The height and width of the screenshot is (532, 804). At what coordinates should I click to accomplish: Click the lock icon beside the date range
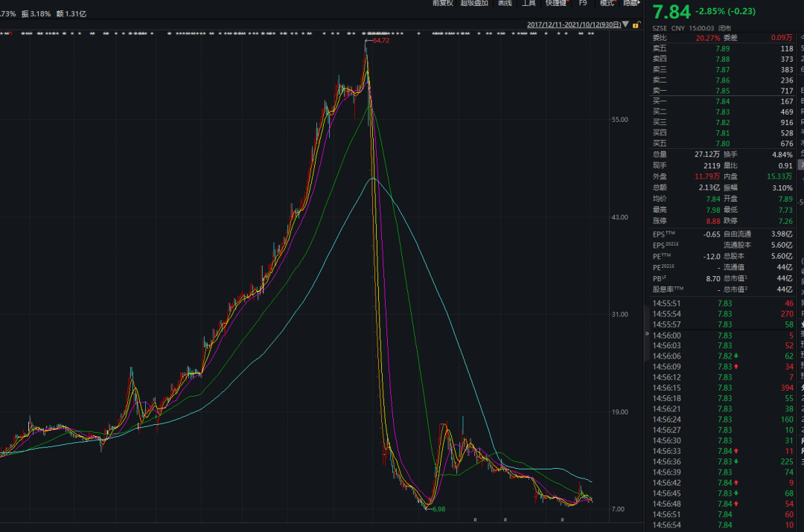click(636, 24)
